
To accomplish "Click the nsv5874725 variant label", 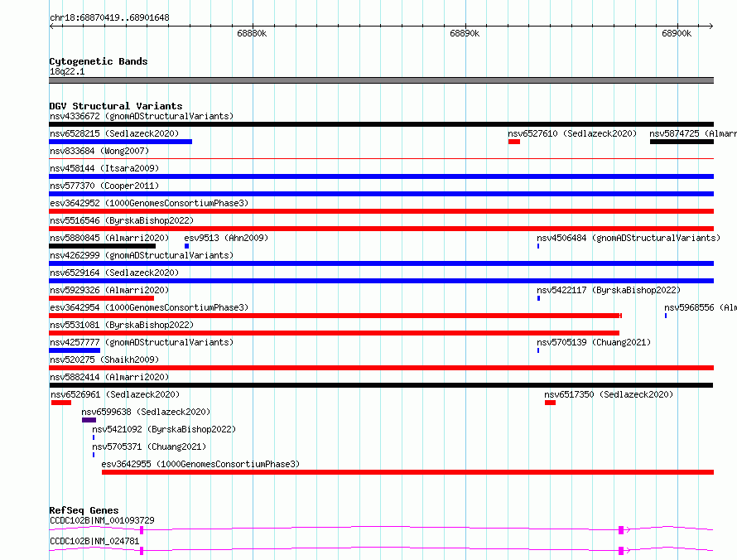I will coord(693,133).
